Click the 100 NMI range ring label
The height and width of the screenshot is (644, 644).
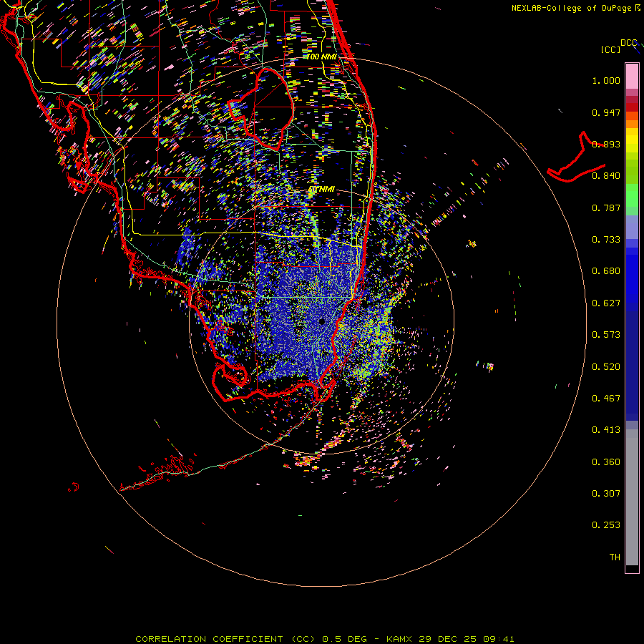pos(322,57)
